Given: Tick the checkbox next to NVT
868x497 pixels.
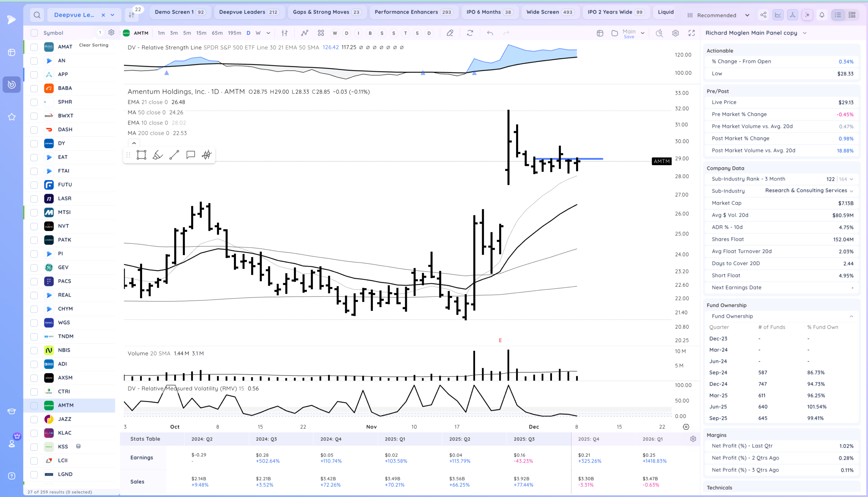Looking at the screenshot, I should click(34, 226).
